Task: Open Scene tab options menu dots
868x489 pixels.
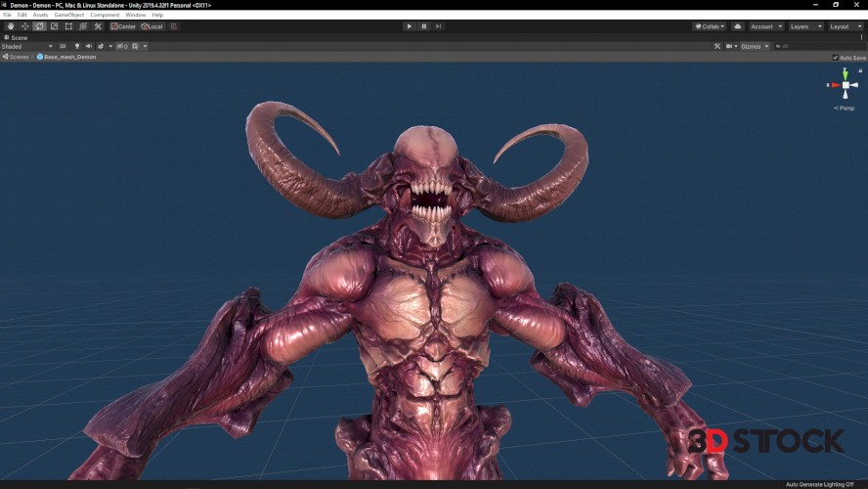Action: point(861,38)
